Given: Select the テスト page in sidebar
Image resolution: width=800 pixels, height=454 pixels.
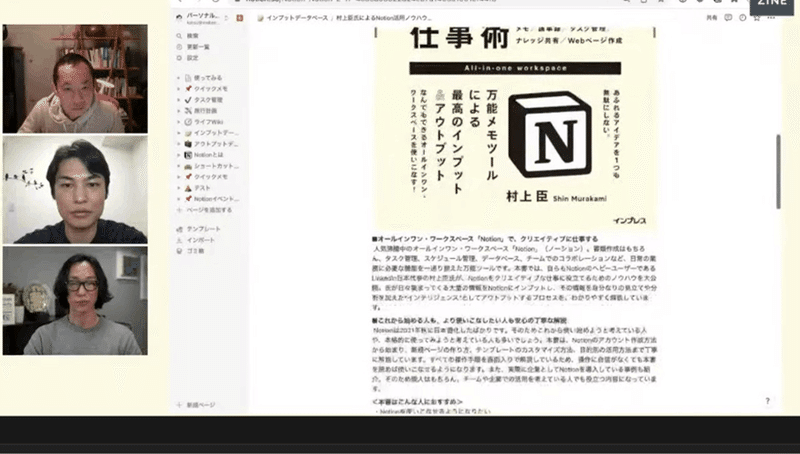Looking at the screenshot, I should click(x=202, y=188).
